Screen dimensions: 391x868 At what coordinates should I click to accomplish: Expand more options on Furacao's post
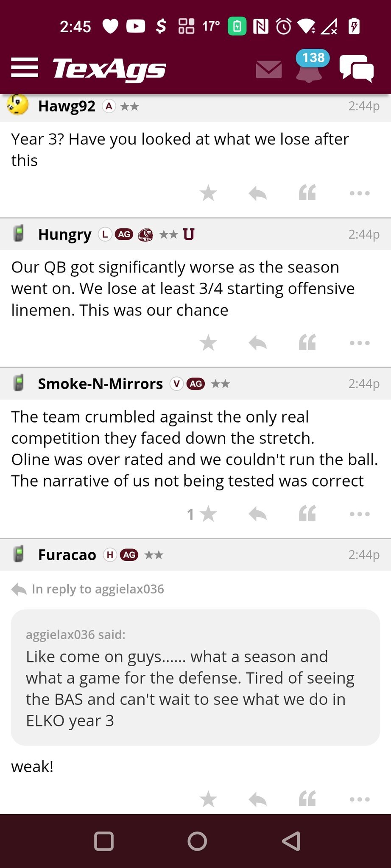click(360, 799)
